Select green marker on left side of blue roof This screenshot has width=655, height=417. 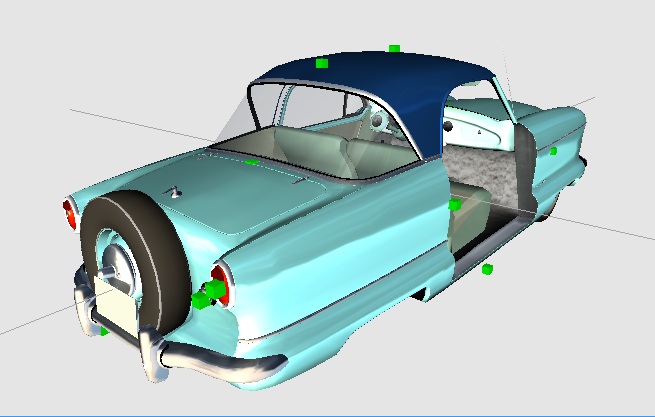coord(322,63)
